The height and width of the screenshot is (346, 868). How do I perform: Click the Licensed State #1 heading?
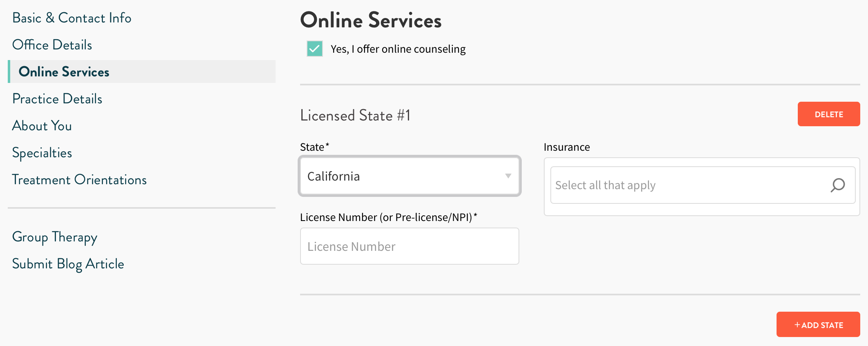355,116
